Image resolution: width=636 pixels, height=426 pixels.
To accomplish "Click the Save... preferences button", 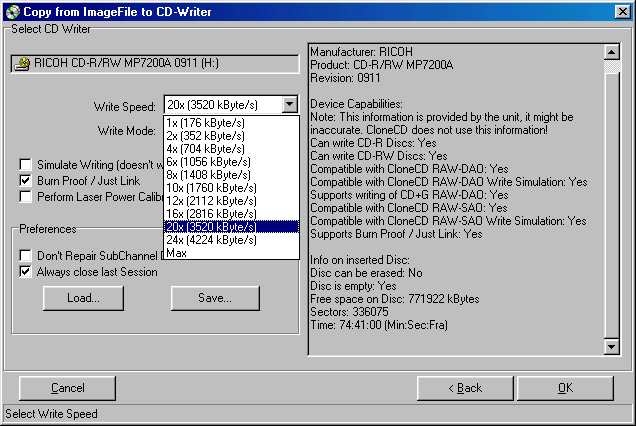I will 215,298.
